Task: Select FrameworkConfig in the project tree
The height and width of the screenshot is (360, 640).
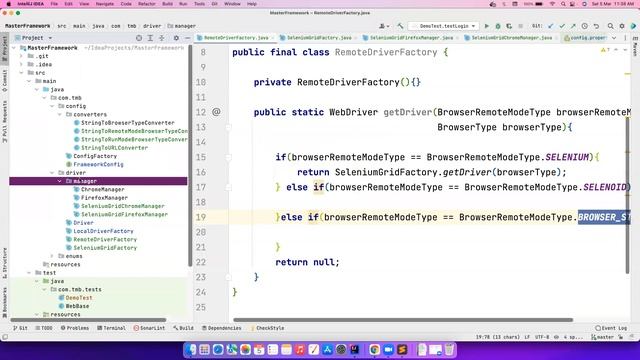Action: point(98,164)
